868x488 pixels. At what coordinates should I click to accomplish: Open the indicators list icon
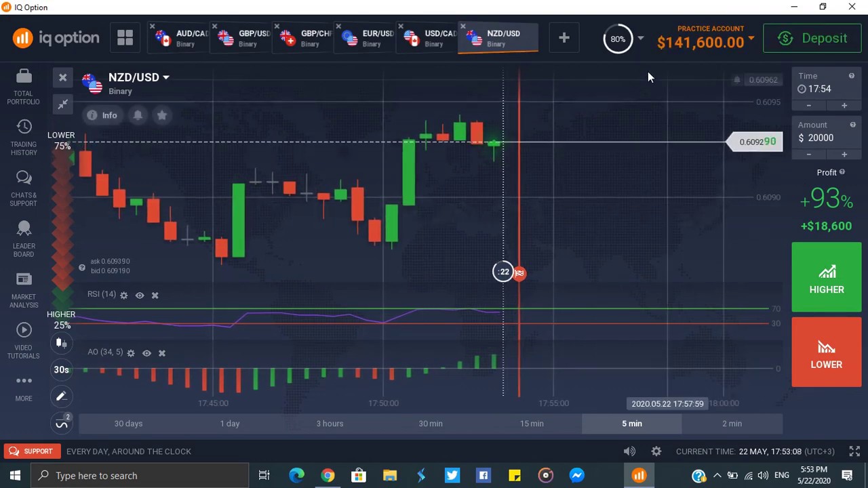pos(62,424)
